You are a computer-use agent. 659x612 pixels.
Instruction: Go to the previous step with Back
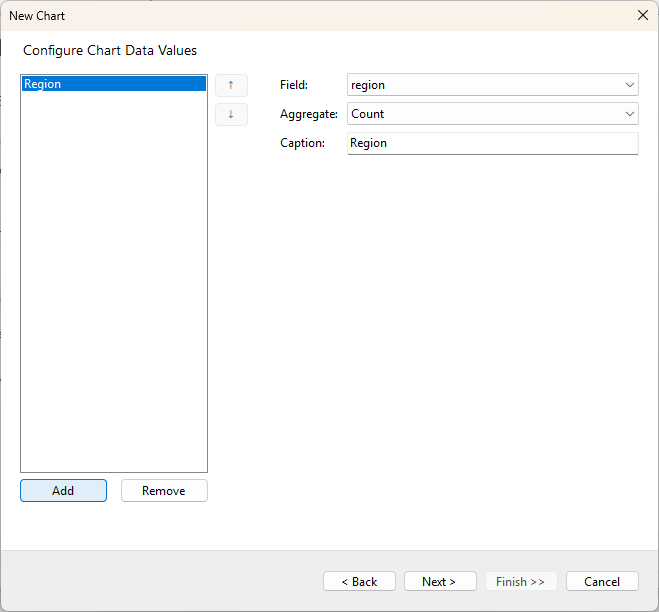pyautogui.click(x=359, y=581)
